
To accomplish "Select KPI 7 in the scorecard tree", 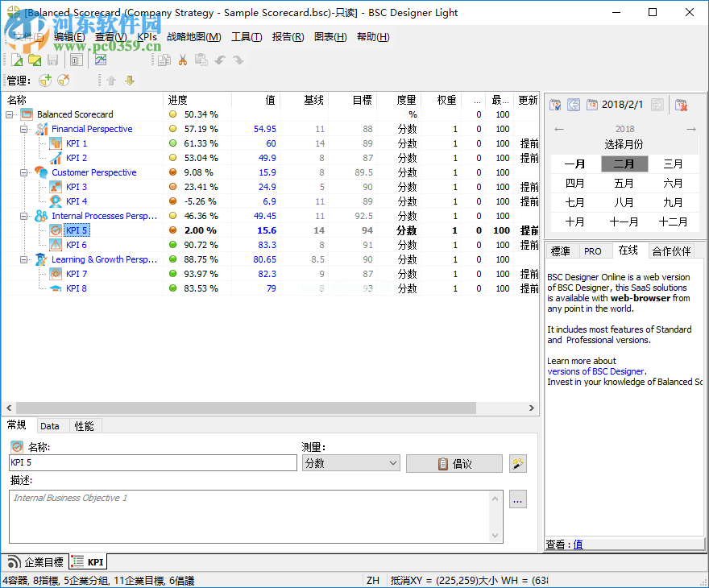I will [77, 274].
